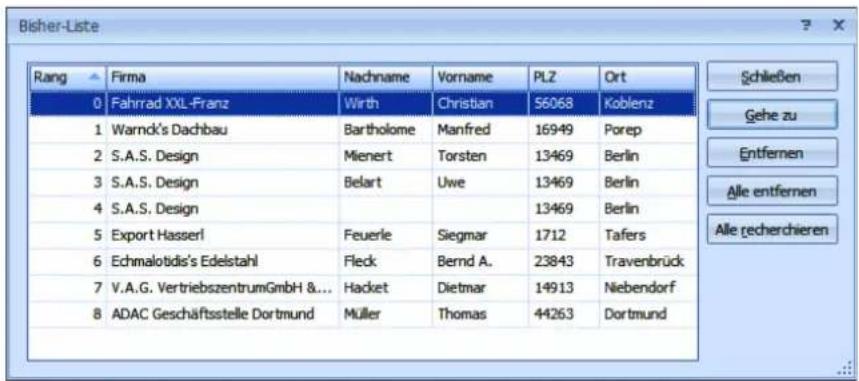Screen dimensions: 859x381
Task: Click the Hacket surname cell
Action: point(386,288)
